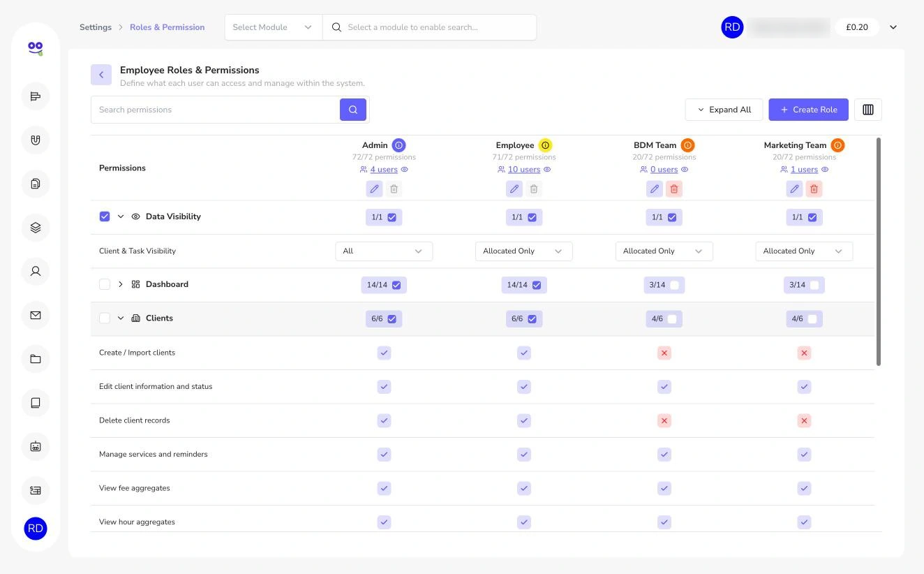The width and height of the screenshot is (924, 574).
Task: Check the Clients row checkbox
Action: click(105, 318)
